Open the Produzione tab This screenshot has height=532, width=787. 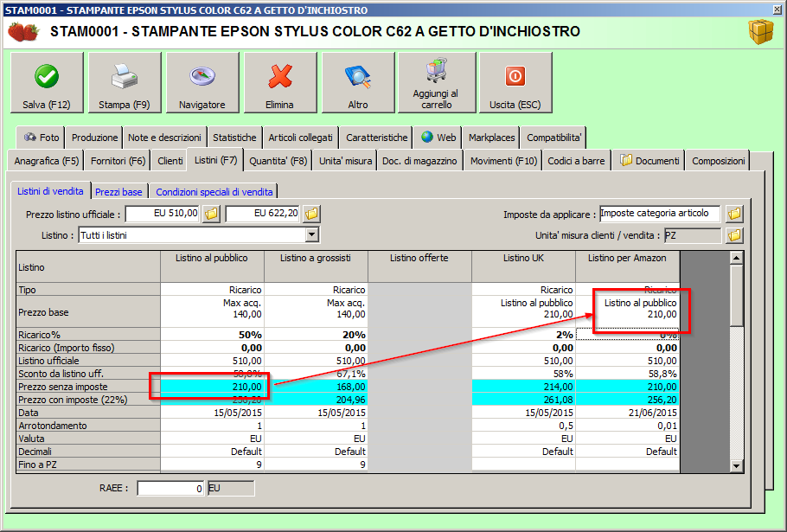94,138
